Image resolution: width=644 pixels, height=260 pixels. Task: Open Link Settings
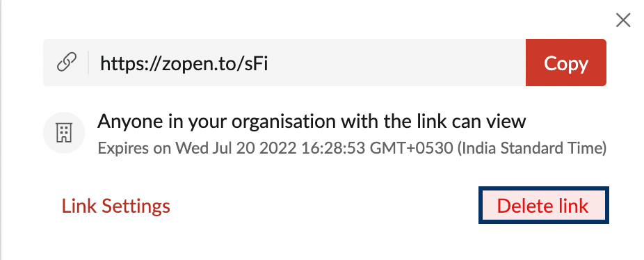(x=116, y=206)
